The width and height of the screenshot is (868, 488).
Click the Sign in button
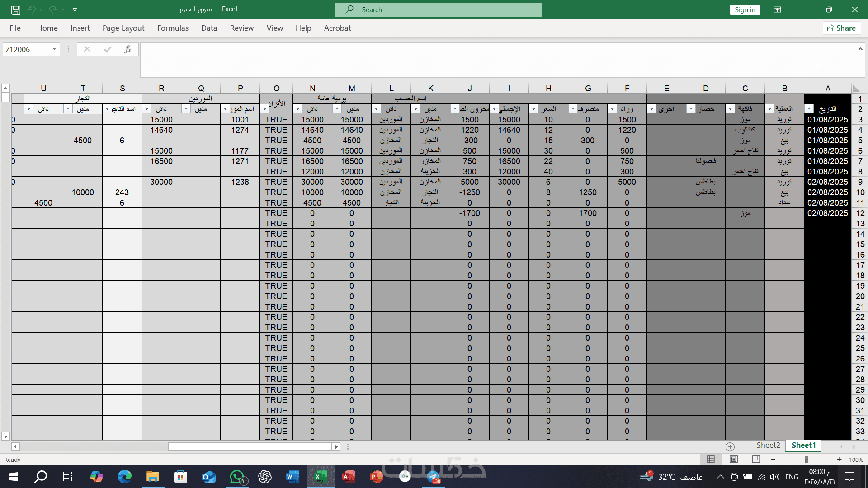(x=745, y=9)
